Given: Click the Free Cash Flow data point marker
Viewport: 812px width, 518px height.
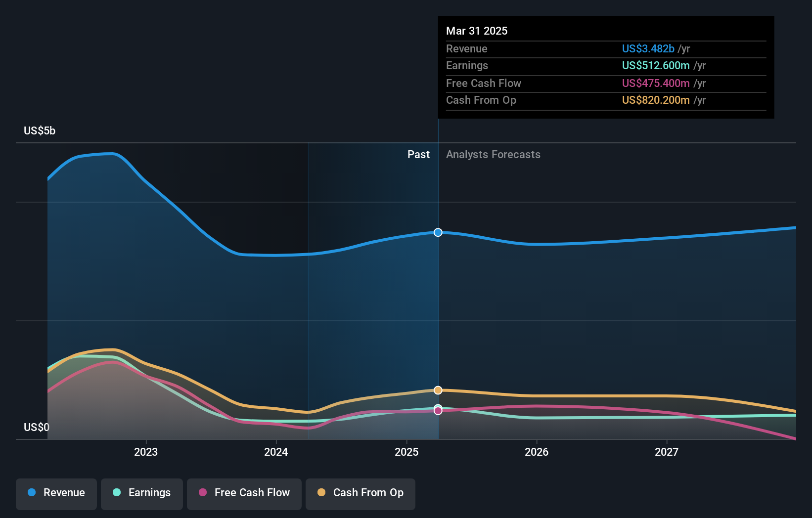Looking at the screenshot, I should [x=438, y=411].
